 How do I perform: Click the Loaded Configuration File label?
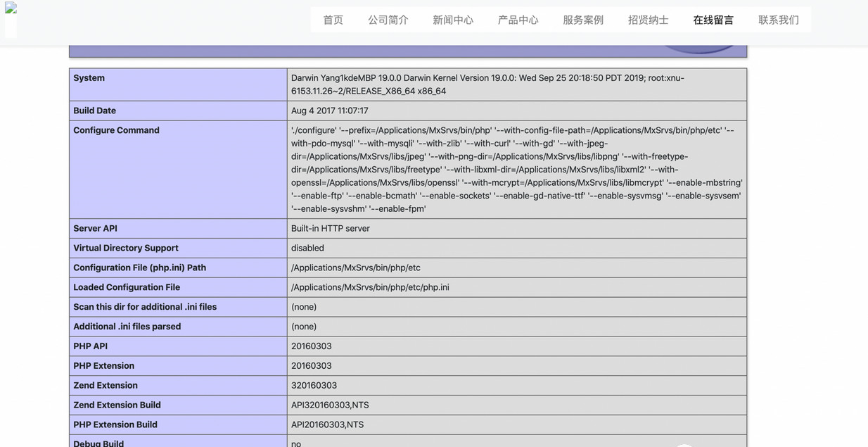127,288
